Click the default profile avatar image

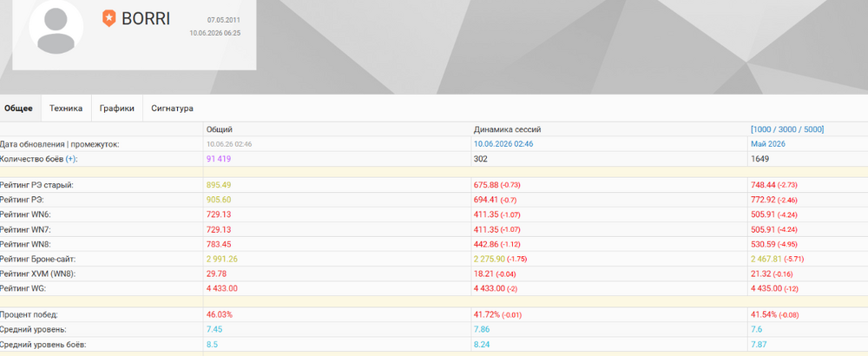pos(56,27)
